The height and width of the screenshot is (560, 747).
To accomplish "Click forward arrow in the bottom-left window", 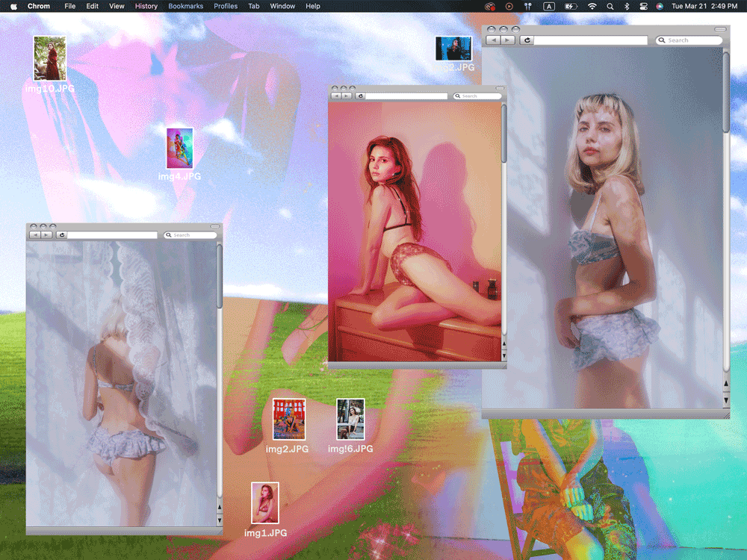I will pos(46,235).
